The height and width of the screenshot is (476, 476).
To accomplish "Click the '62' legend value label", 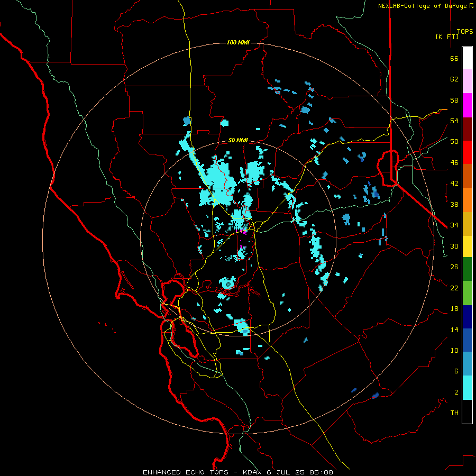I will pyautogui.click(x=454, y=79).
